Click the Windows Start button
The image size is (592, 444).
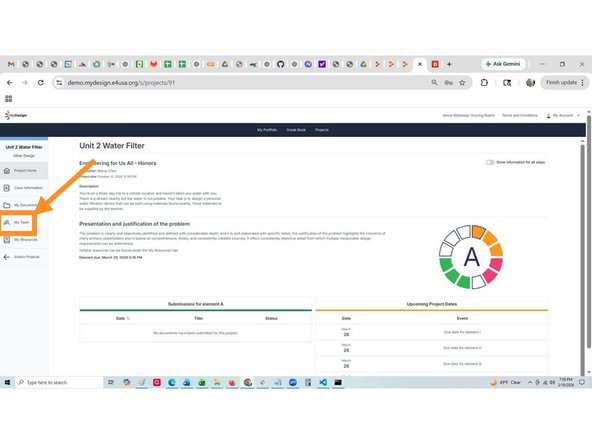coord(7,382)
